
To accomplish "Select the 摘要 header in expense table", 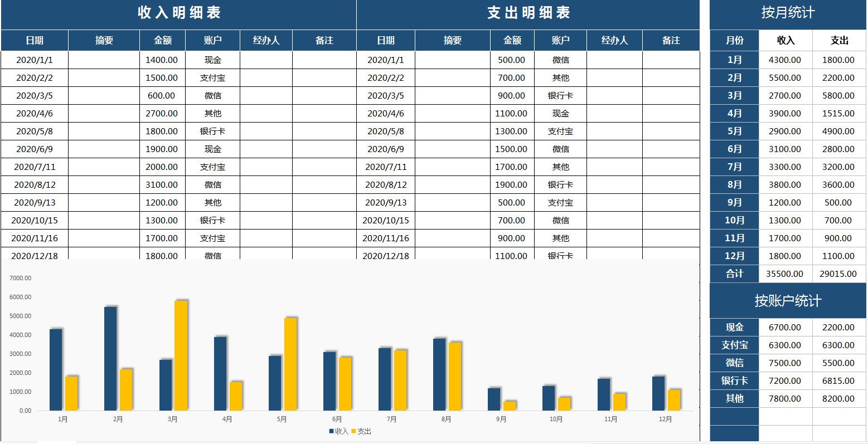I will [453, 40].
